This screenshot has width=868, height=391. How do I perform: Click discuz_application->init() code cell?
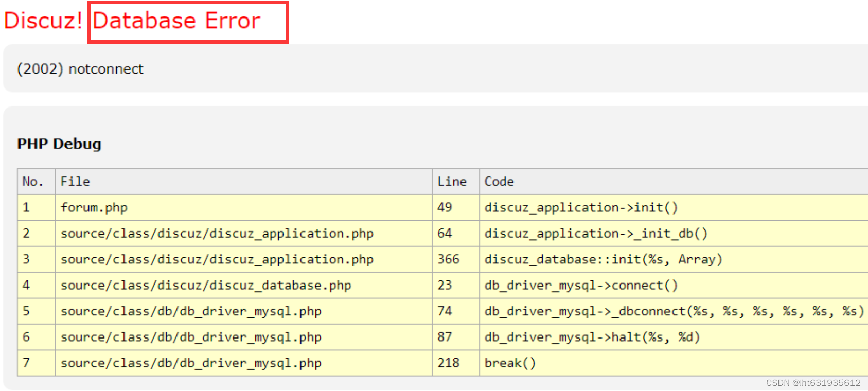pyautogui.click(x=674, y=207)
